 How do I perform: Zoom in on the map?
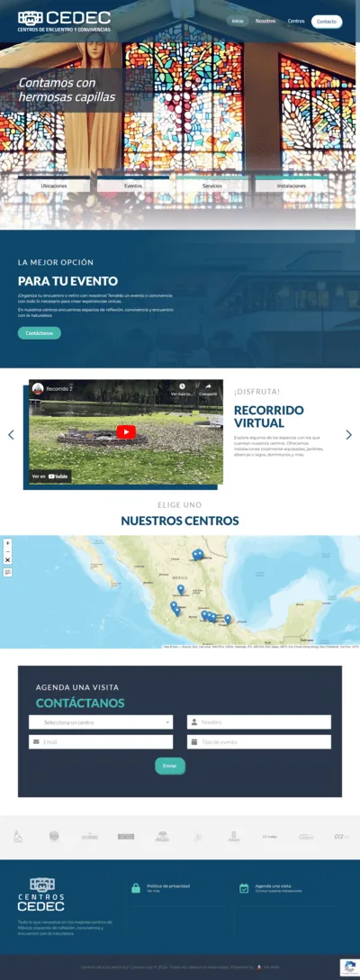click(7, 543)
